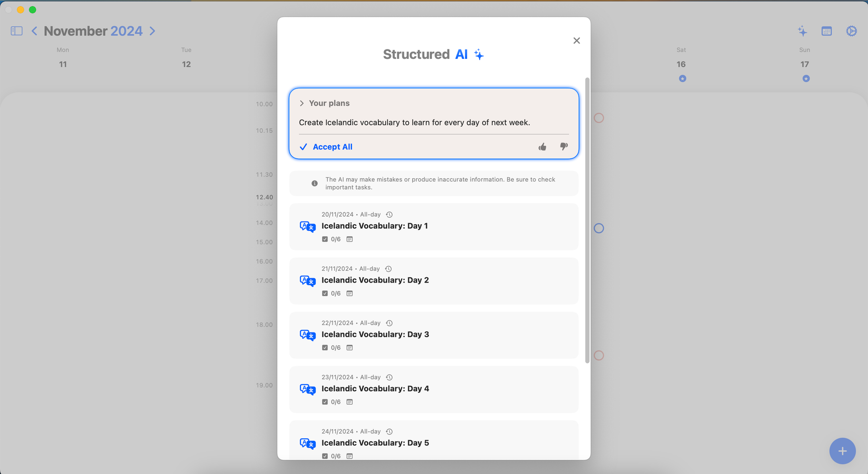Open Icelandic Vocabulary: Day 5 task
This screenshot has height=474, width=868.
click(434, 441)
